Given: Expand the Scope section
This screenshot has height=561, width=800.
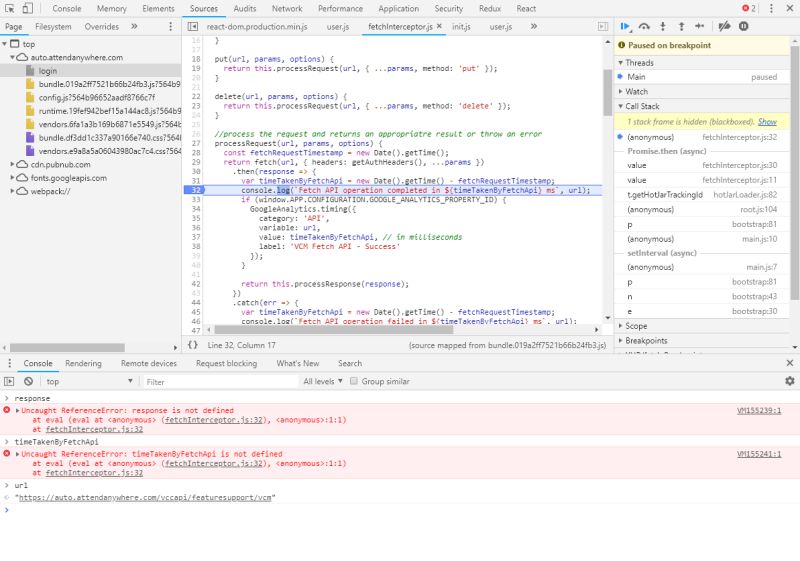Looking at the screenshot, I should click(x=620, y=326).
